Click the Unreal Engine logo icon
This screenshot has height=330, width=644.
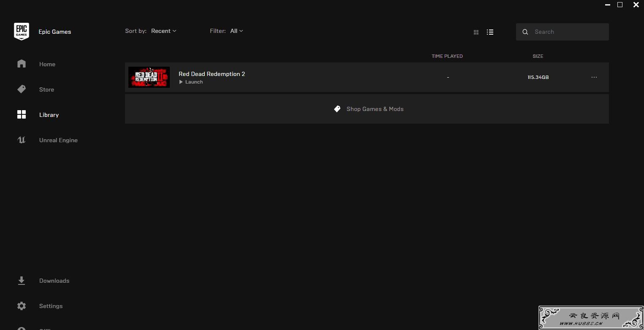click(x=22, y=140)
